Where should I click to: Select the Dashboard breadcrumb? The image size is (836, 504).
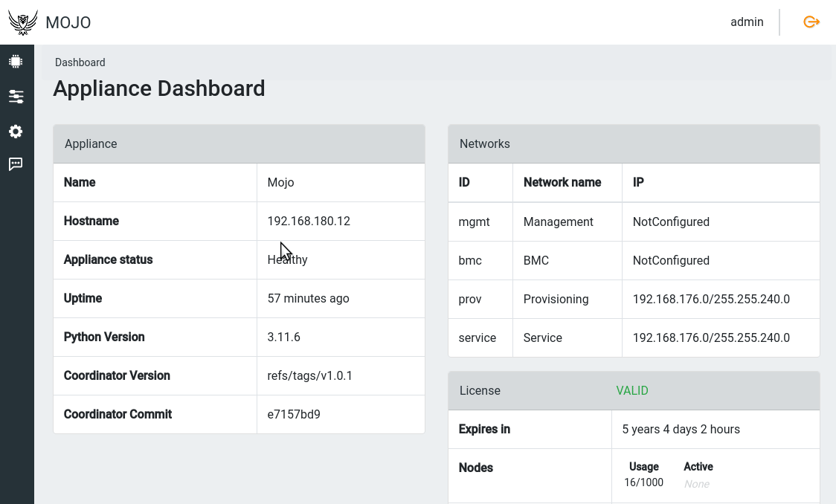click(x=80, y=62)
